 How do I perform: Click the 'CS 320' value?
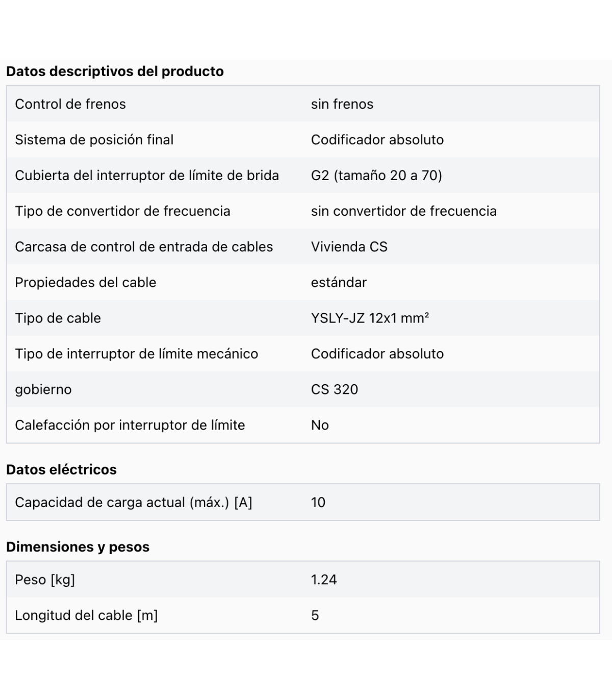(335, 390)
